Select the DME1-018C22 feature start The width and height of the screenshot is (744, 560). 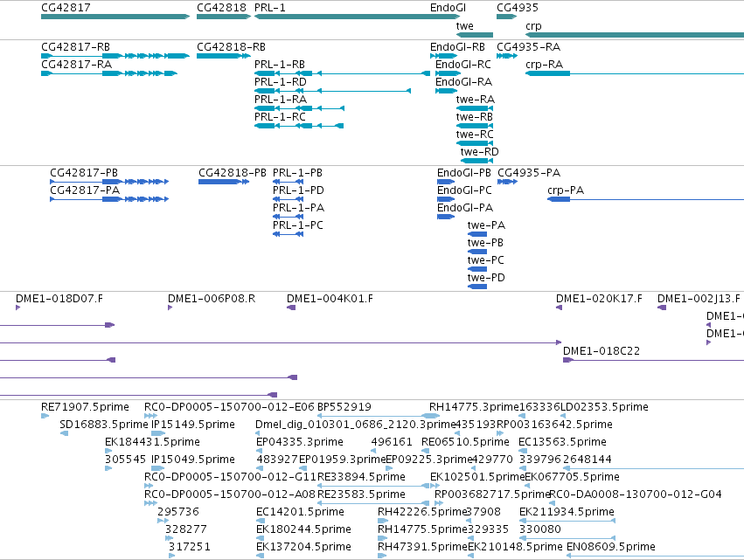coord(568,360)
